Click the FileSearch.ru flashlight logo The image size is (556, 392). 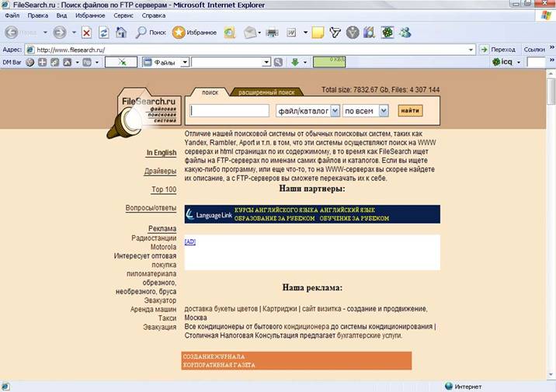point(144,113)
